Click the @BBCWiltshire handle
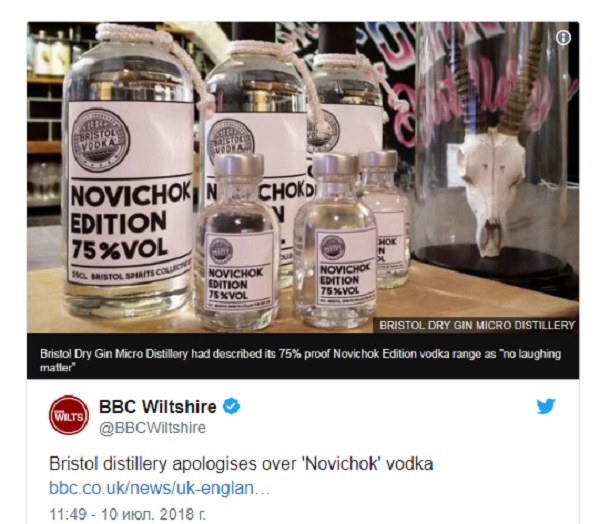Screen dimensions: 600x524 coord(152,428)
